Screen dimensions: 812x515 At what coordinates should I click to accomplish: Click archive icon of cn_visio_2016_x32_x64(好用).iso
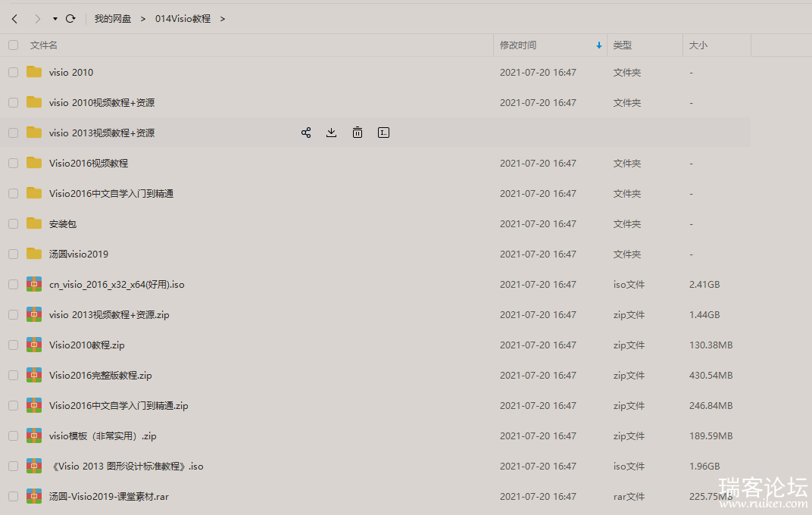click(x=34, y=284)
